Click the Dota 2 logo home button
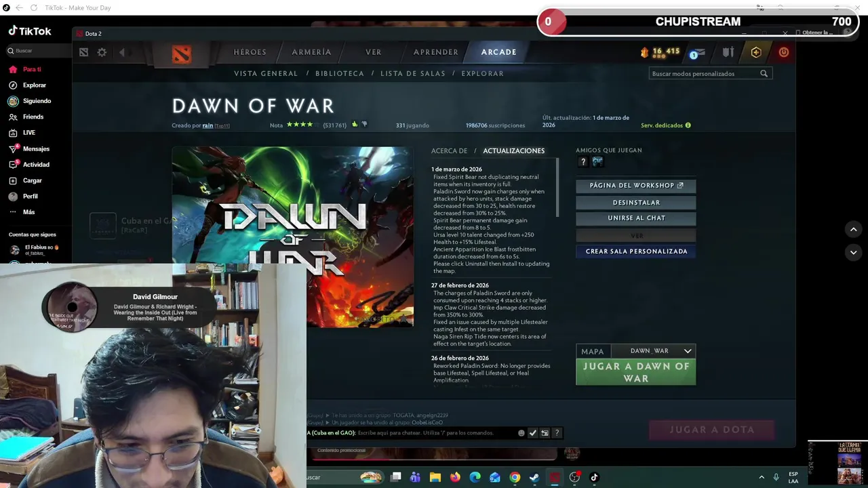 (181, 53)
